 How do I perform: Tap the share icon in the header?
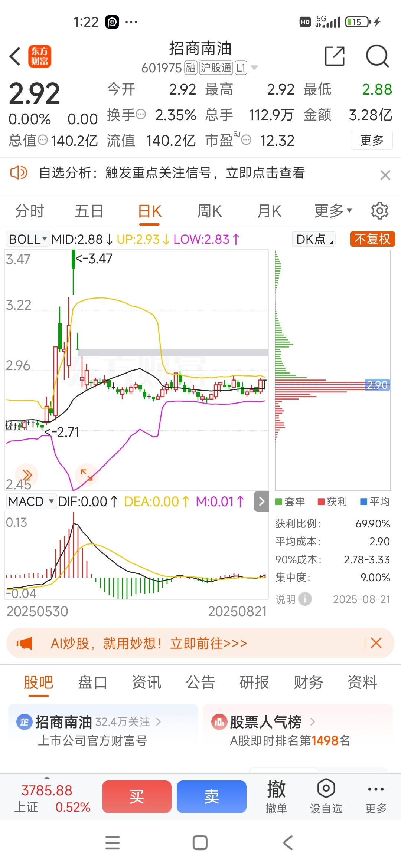tap(335, 56)
